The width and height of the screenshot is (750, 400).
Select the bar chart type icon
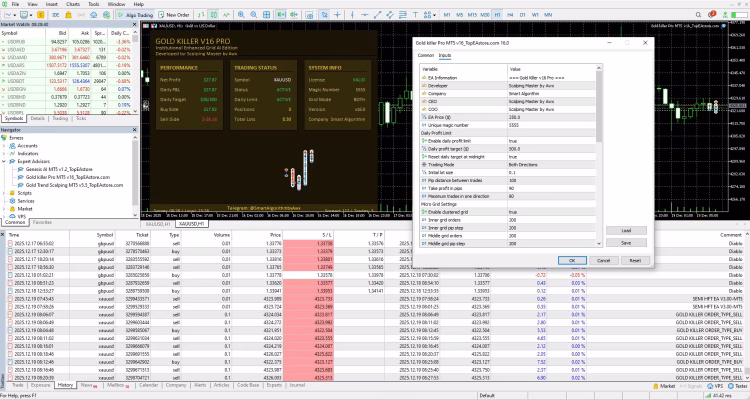click(201, 15)
